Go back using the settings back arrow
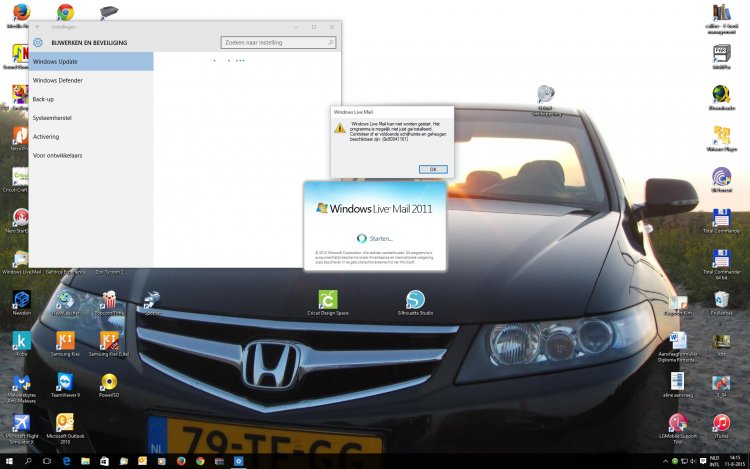Screen dimensions: 750x469 [x=38, y=27]
